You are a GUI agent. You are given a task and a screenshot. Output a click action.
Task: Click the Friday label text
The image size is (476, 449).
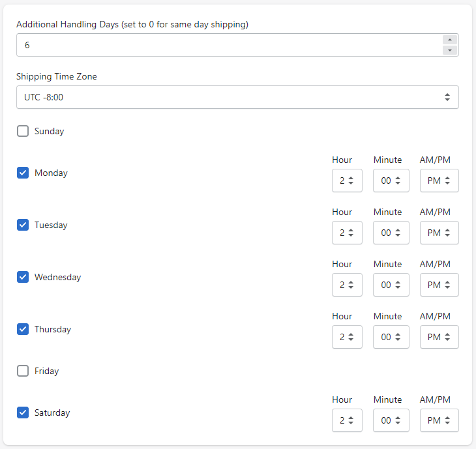click(x=47, y=371)
